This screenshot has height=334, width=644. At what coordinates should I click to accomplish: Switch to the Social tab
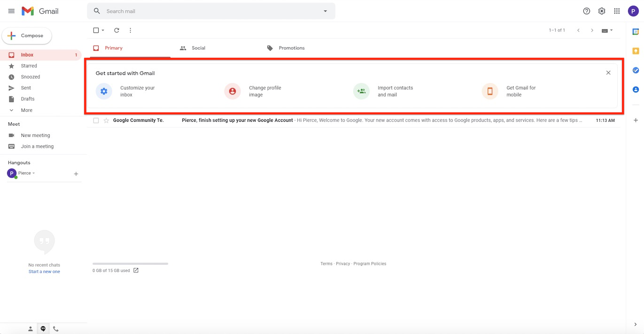coord(193,48)
